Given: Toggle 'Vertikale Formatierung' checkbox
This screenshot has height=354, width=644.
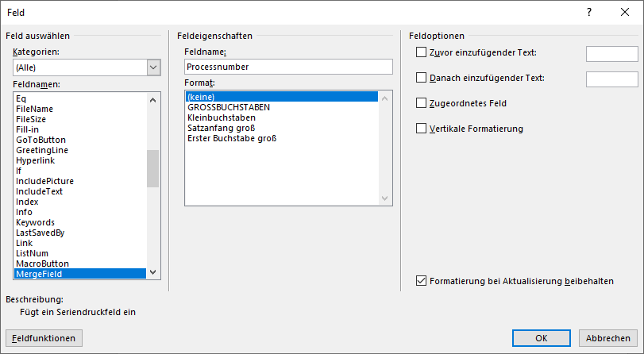Looking at the screenshot, I should coord(422,129).
